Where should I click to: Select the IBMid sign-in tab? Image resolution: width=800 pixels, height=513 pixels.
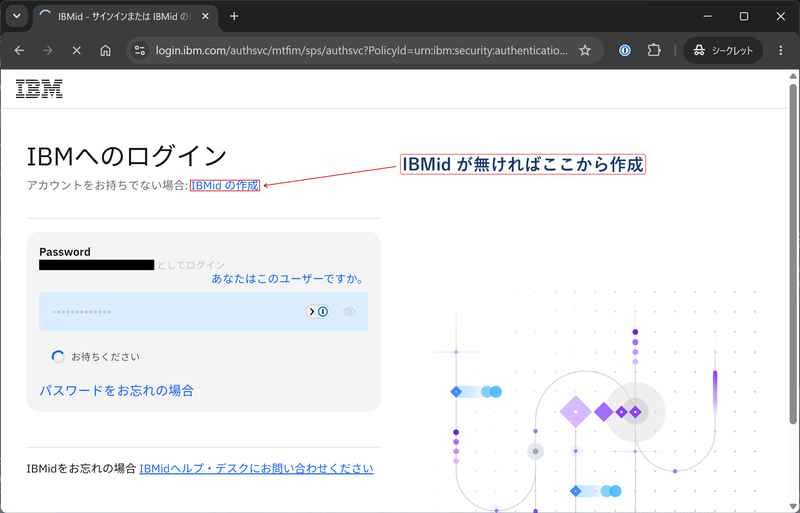pyautogui.click(x=126, y=16)
